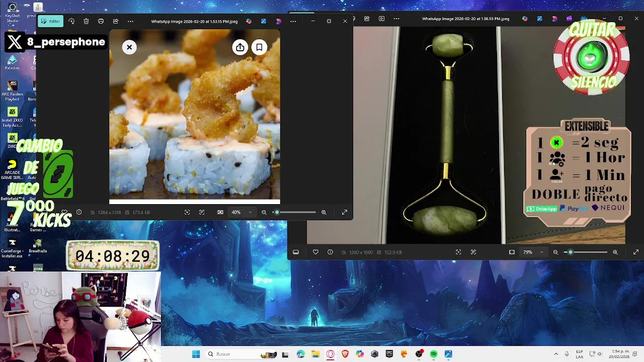Close the overlay with the round X button
Screen dimensions: 644x362
tap(129, 47)
